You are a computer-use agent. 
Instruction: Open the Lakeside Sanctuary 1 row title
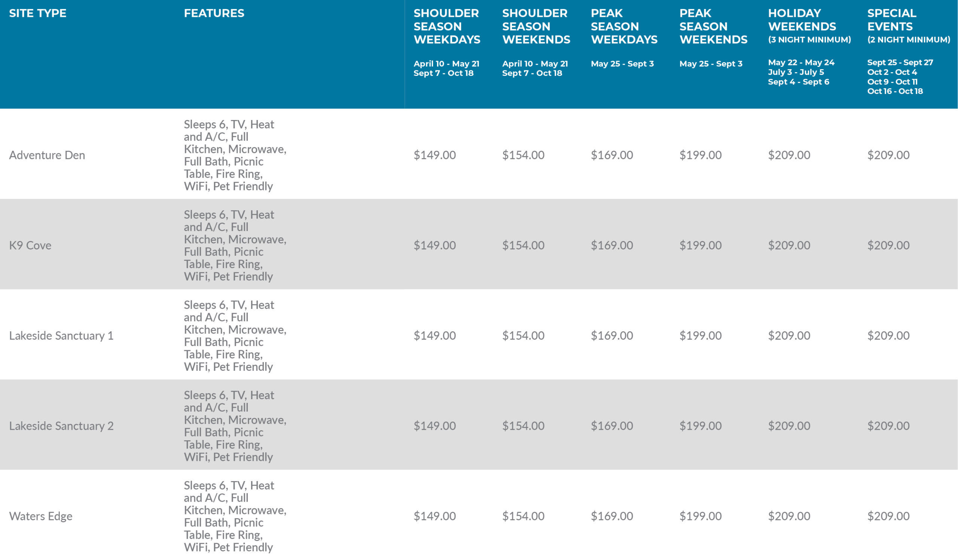pos(61,336)
